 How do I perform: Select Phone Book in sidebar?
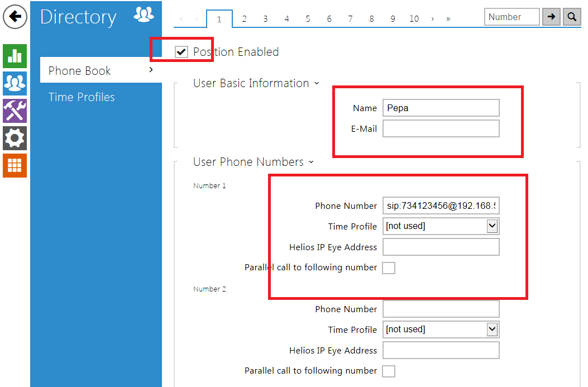(80, 71)
